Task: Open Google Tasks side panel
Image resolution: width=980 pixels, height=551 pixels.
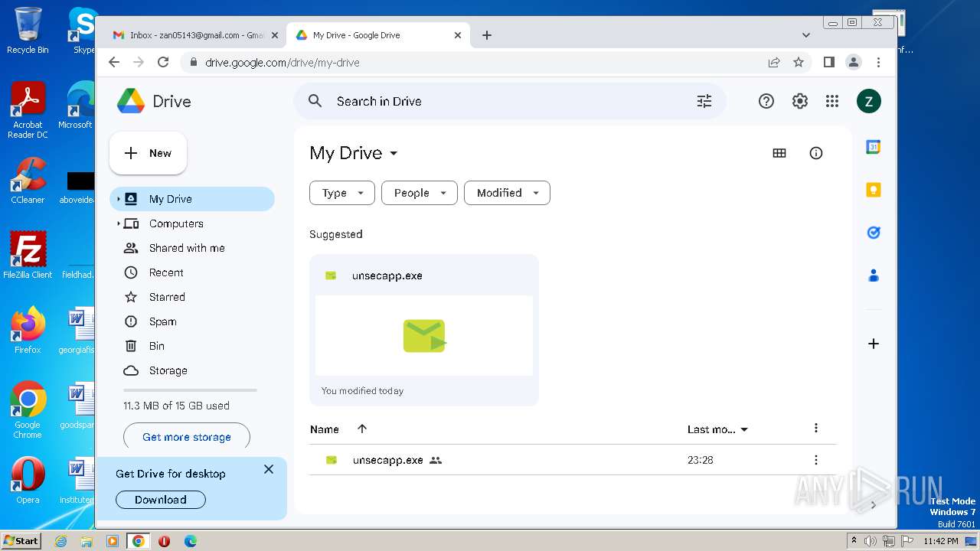Action: (874, 233)
